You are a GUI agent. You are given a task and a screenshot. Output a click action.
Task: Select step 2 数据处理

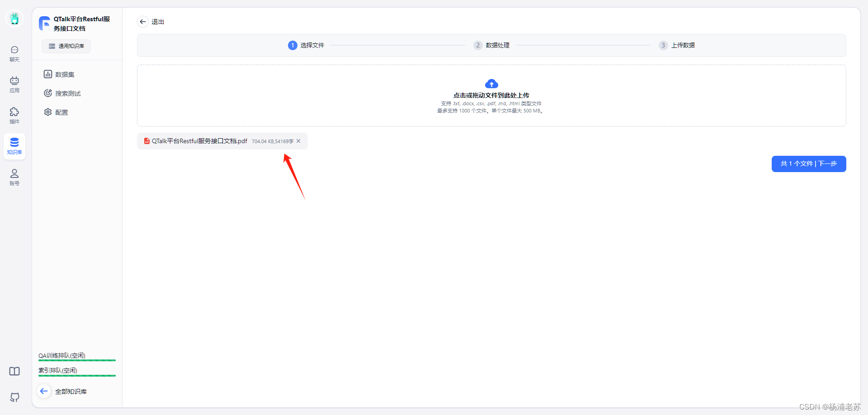491,45
